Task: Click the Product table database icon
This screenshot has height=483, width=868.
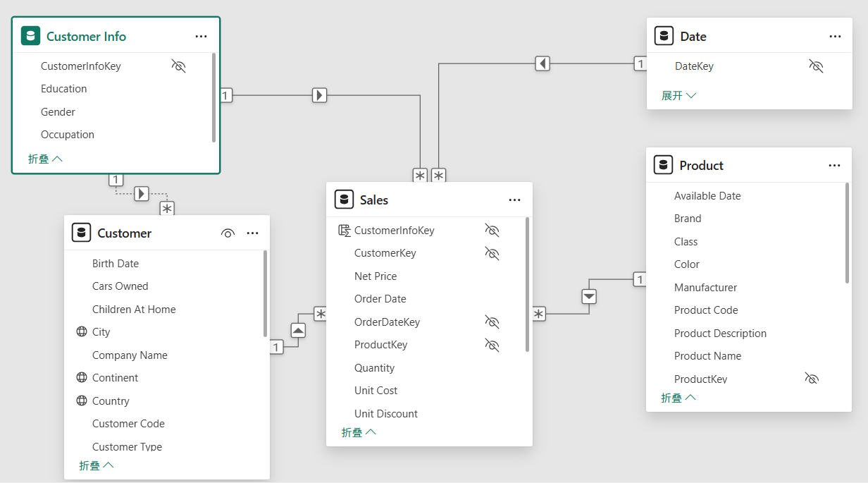Action: pos(663,165)
